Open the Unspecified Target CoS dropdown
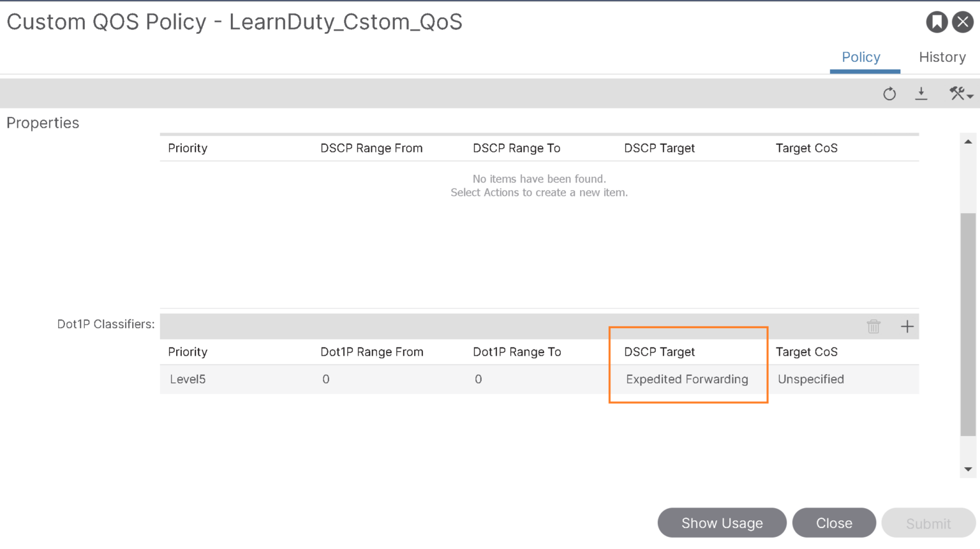 pos(810,379)
